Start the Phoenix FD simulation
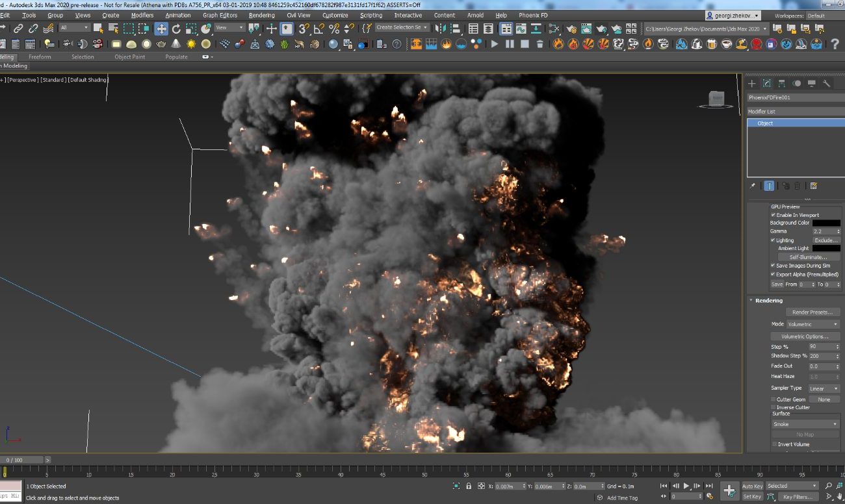Image resolution: width=845 pixels, height=504 pixels. click(495, 44)
